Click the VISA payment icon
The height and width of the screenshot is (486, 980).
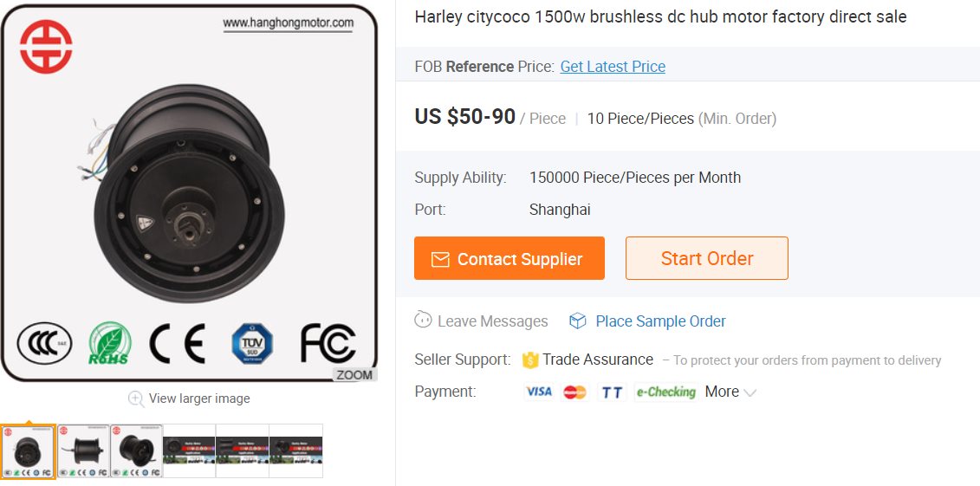[539, 392]
